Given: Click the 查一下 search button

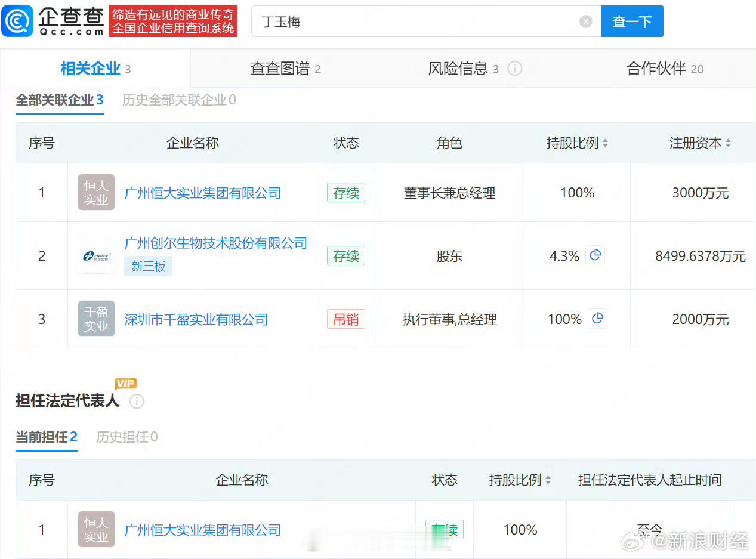Looking at the screenshot, I should 632,21.
